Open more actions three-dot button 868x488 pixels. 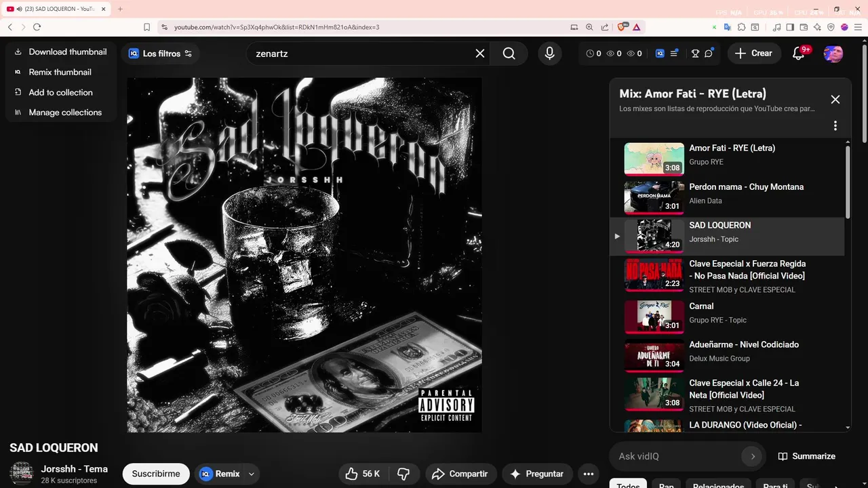[589, 474]
